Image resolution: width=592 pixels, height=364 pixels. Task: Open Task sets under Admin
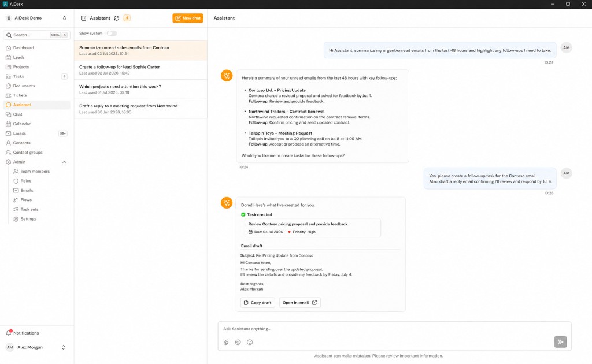tap(29, 209)
